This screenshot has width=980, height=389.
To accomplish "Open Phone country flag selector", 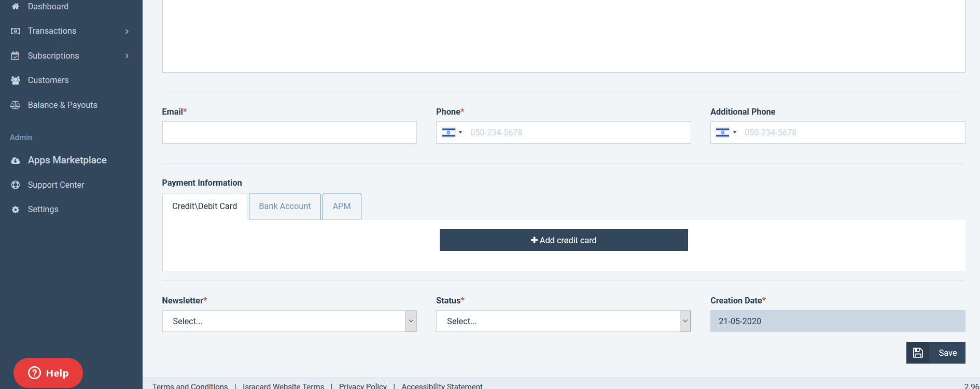I will [x=452, y=133].
